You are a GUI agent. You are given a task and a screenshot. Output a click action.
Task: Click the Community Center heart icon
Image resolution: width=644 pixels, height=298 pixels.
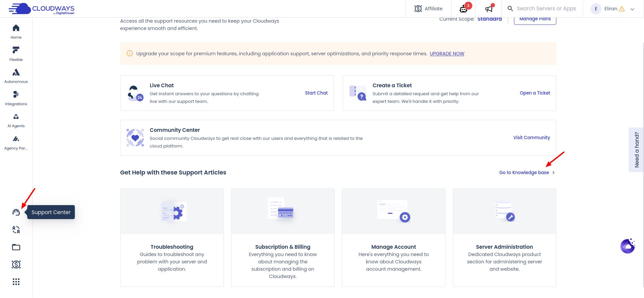[135, 138]
